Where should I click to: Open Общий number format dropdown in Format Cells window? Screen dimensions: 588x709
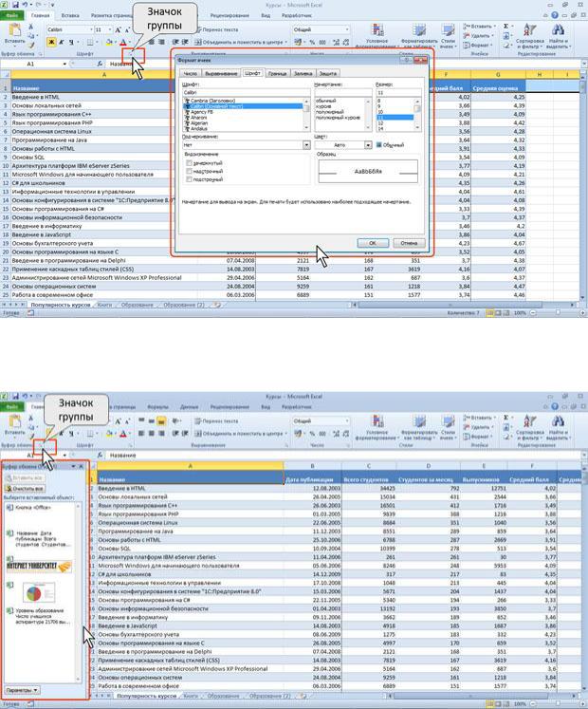pos(347,29)
